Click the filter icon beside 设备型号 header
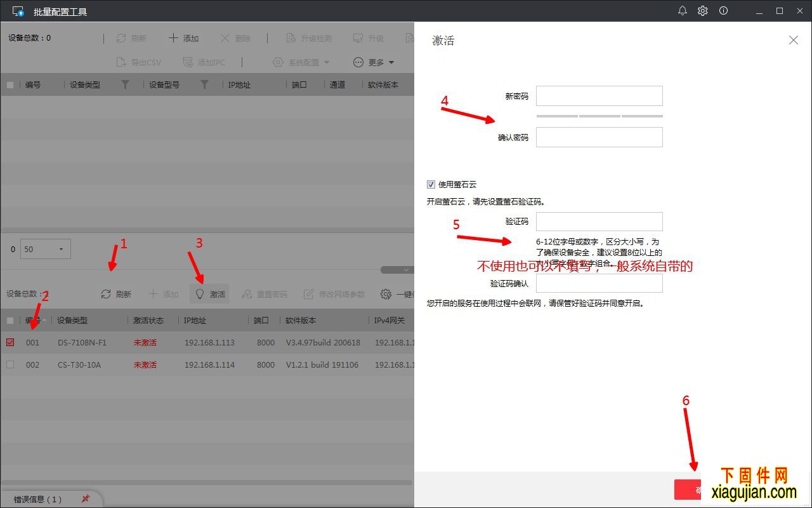This screenshot has height=508, width=812. click(x=204, y=84)
